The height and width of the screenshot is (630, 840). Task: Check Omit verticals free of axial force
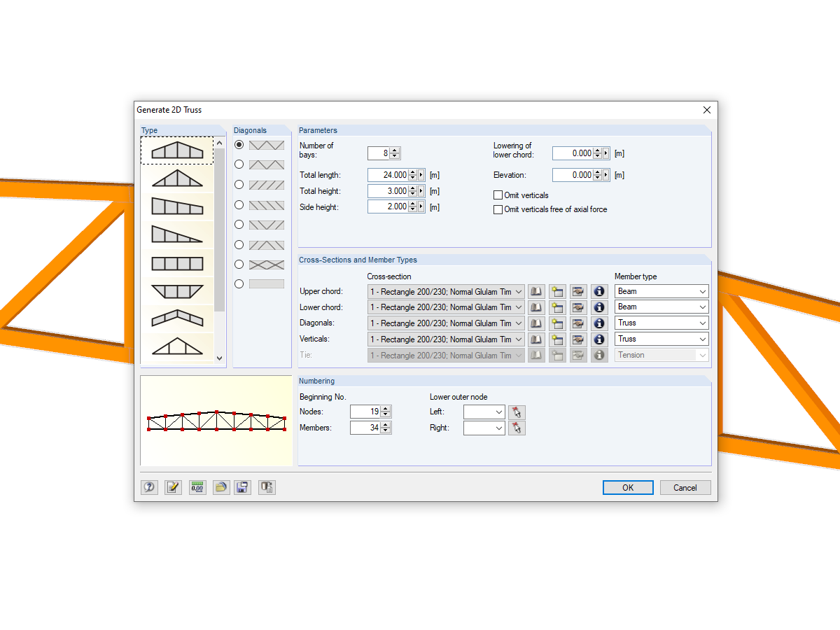click(497, 209)
